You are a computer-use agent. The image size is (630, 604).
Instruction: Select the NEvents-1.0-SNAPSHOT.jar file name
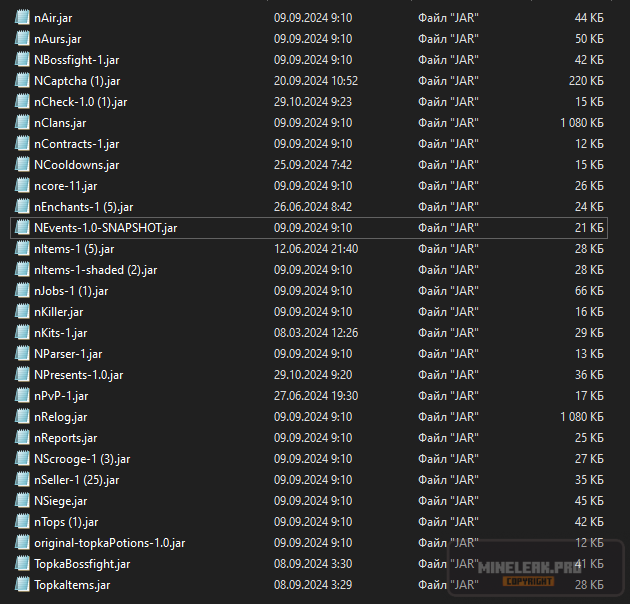click(105, 227)
